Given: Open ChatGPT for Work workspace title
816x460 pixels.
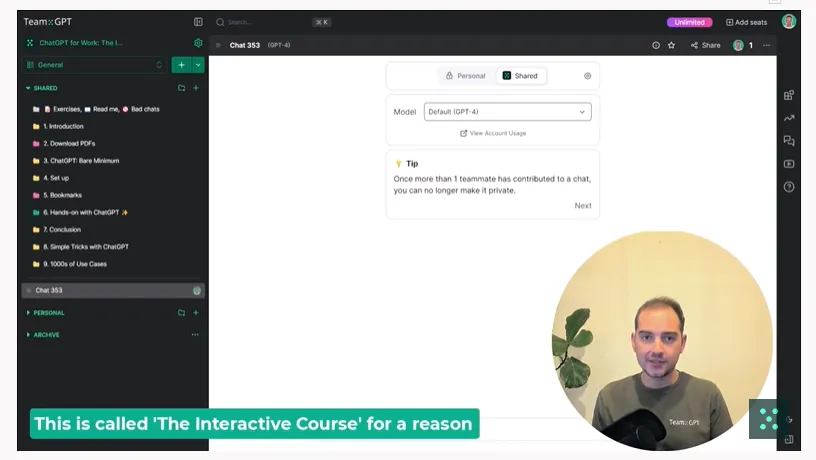Looking at the screenshot, I should [x=81, y=43].
